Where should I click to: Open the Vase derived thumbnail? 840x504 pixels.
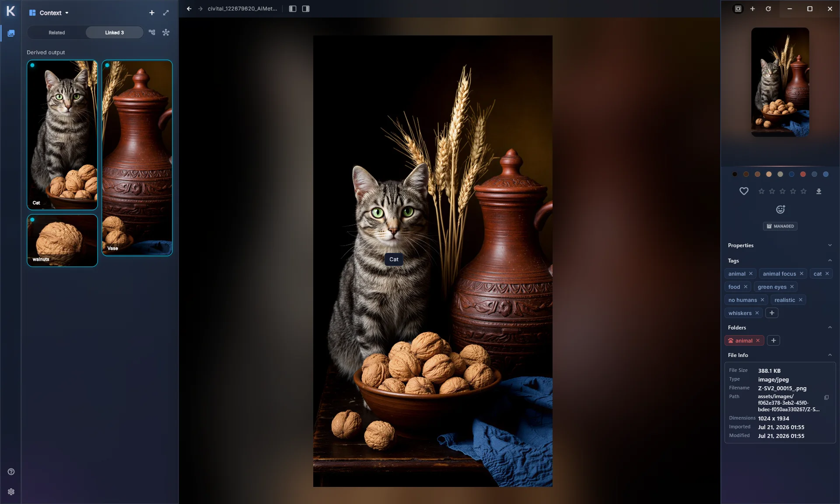tap(137, 157)
